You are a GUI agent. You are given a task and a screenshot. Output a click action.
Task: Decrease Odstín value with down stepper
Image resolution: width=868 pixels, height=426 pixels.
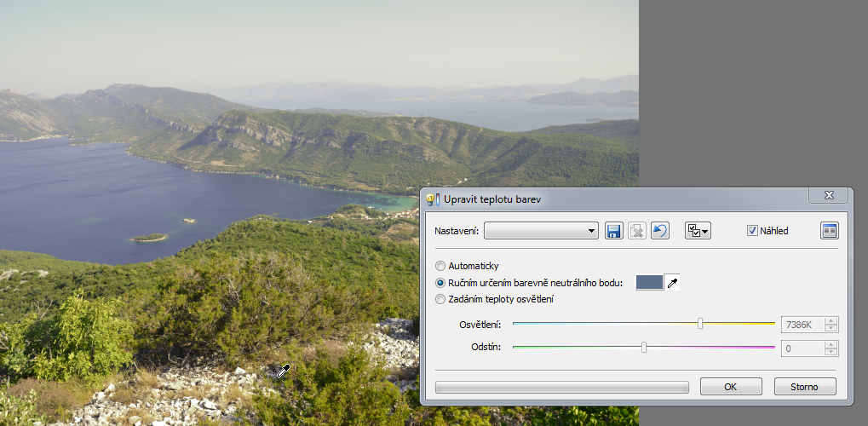click(x=831, y=353)
